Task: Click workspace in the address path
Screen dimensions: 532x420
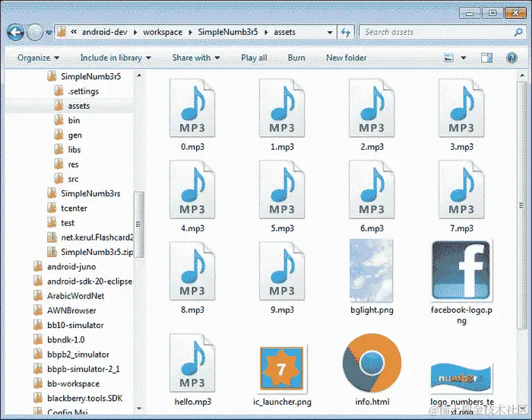Action: click(163, 32)
